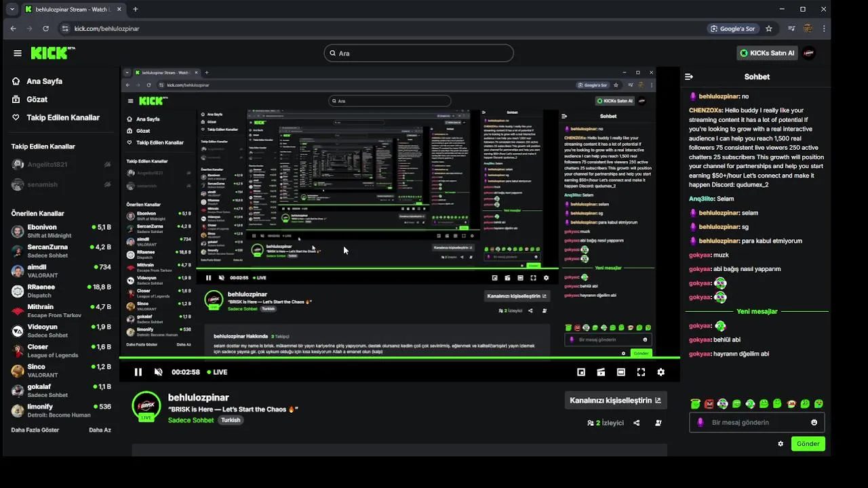Image resolution: width=868 pixels, height=488 pixels.
Task: Open the profile avatar next to KICKs button
Action: point(809,53)
